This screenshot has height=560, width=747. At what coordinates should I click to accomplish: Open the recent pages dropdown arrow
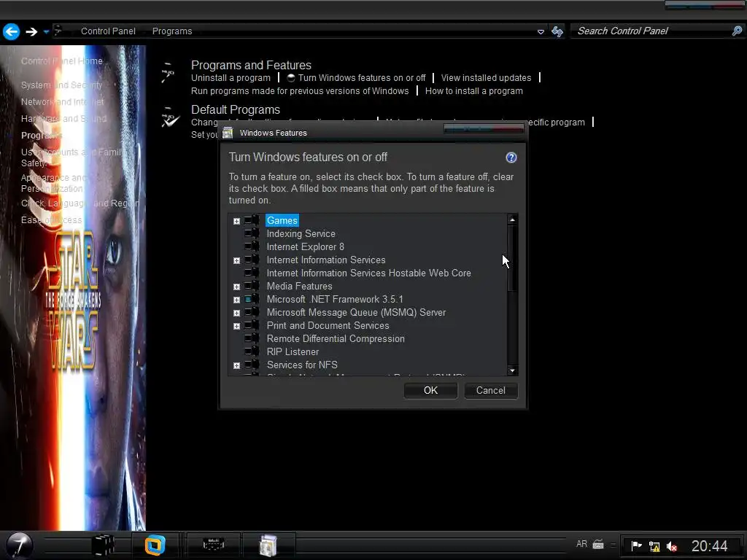(x=46, y=32)
